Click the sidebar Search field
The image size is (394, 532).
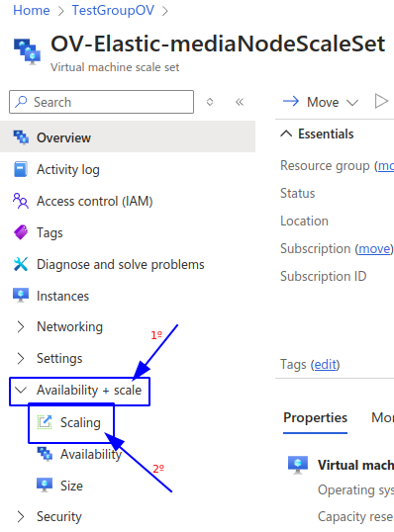click(102, 102)
